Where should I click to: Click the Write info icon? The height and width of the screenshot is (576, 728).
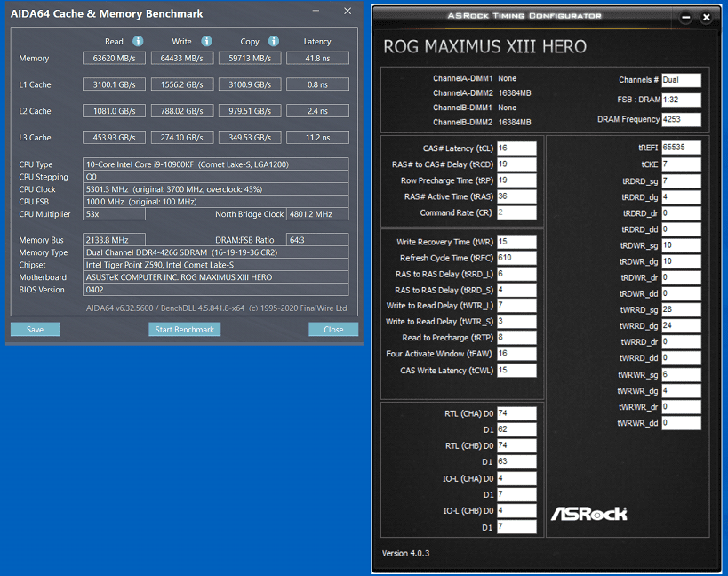(x=206, y=41)
